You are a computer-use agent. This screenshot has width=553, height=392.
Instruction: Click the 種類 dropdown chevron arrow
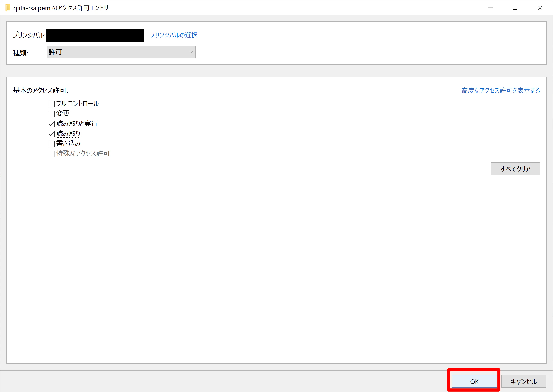191,52
